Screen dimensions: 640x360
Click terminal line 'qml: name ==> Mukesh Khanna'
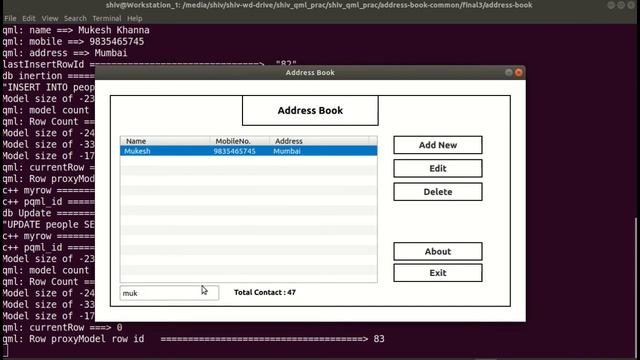[x=76, y=30]
